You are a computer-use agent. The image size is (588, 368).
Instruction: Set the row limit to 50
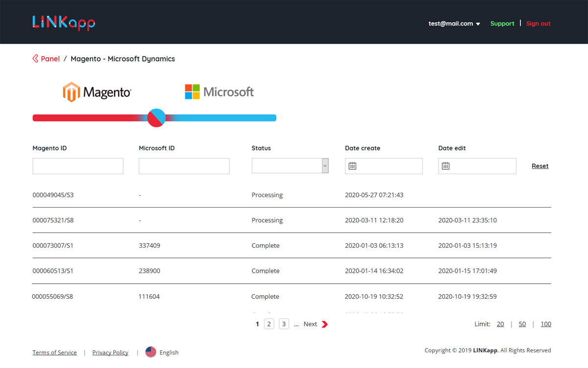point(522,324)
